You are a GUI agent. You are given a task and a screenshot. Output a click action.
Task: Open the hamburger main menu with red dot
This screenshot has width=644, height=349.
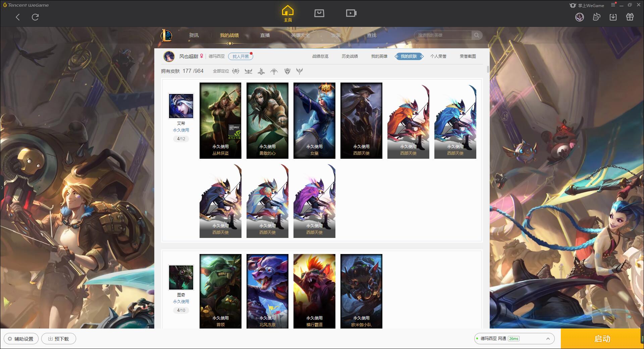pyautogui.click(x=613, y=5)
